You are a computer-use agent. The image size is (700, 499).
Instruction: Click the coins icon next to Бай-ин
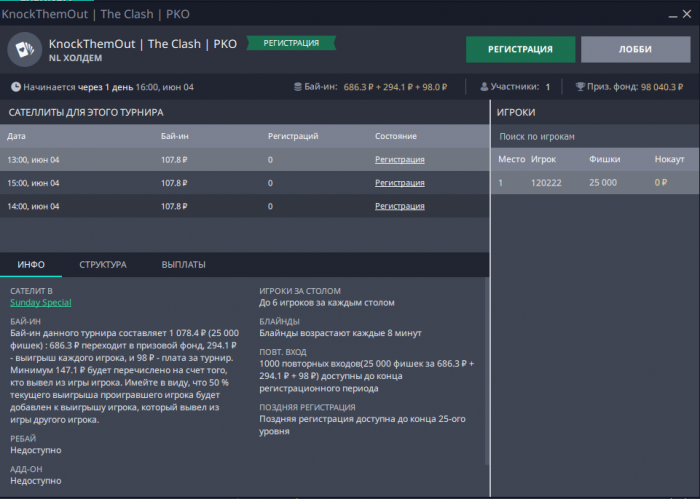pyautogui.click(x=298, y=87)
